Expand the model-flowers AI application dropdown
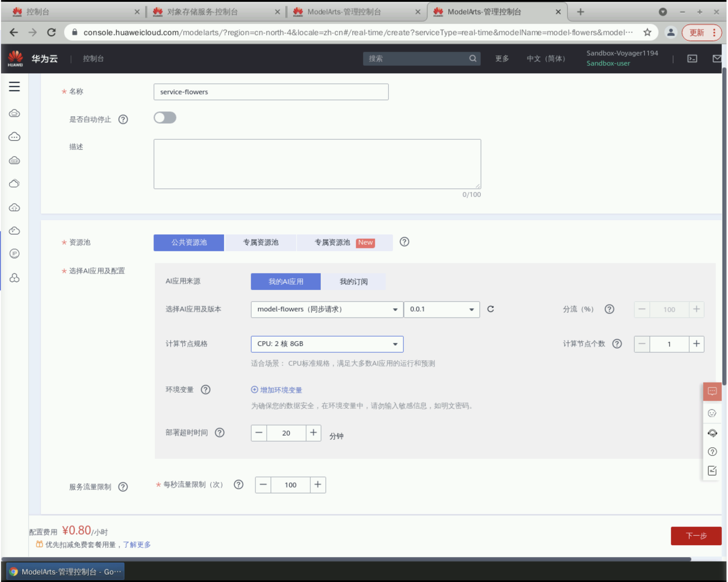This screenshot has width=728, height=582. point(326,310)
